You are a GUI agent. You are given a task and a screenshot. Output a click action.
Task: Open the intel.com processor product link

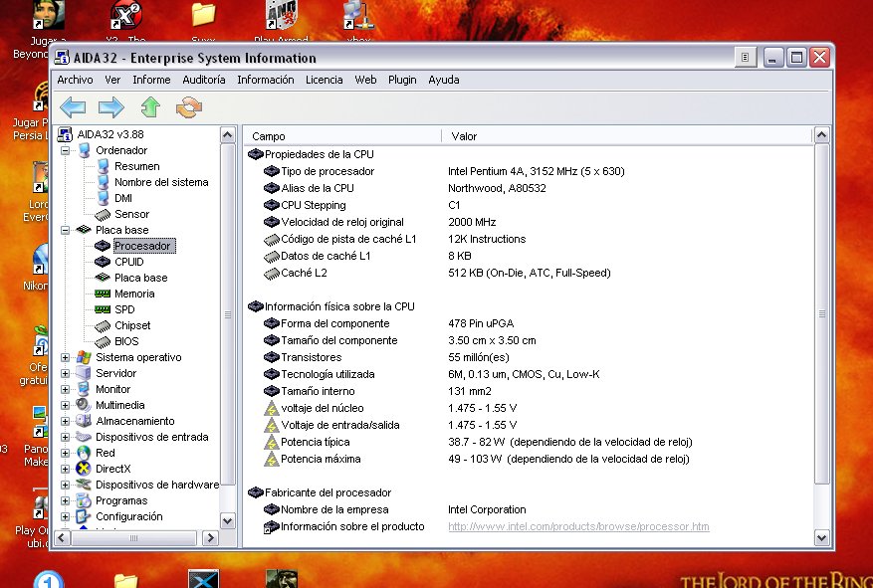(x=578, y=526)
